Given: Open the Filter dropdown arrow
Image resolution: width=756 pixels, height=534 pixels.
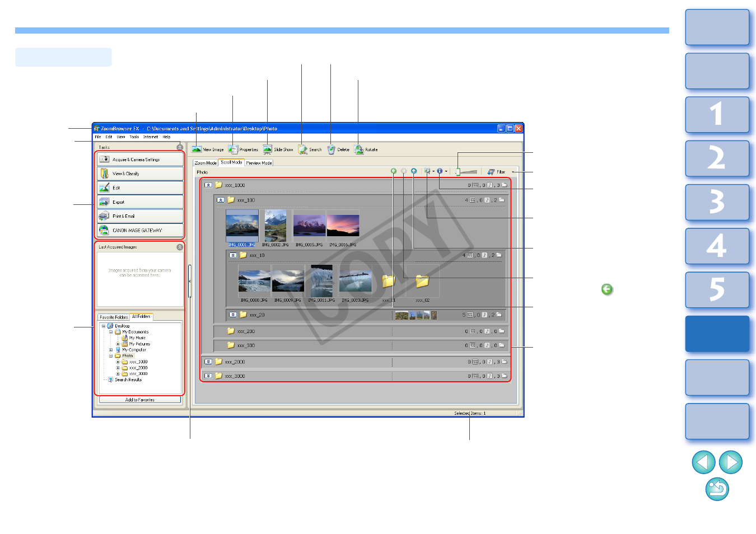Looking at the screenshot, I should (513, 172).
